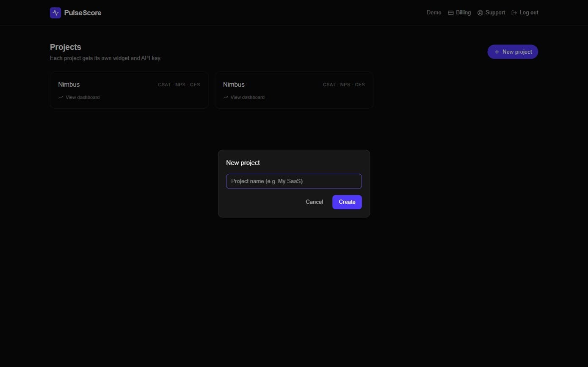Click "CSAT · NPS · CES" on left Nimbus card
The width and height of the screenshot is (588, 367).
(x=179, y=85)
